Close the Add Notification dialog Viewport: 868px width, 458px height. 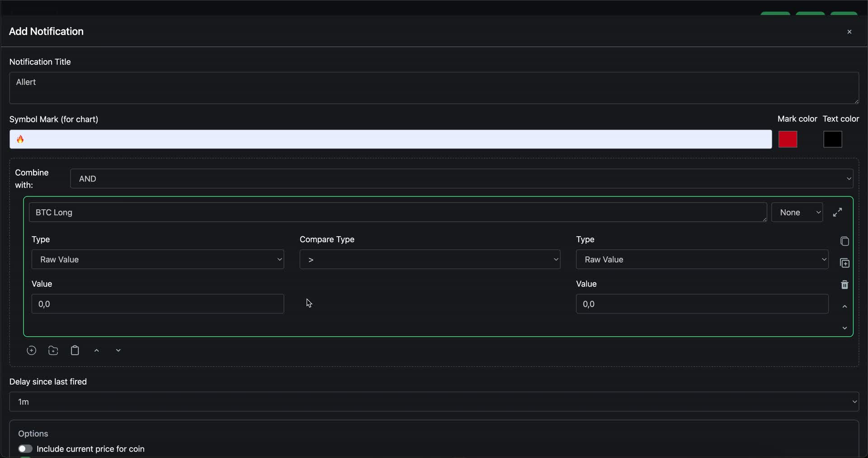(849, 32)
